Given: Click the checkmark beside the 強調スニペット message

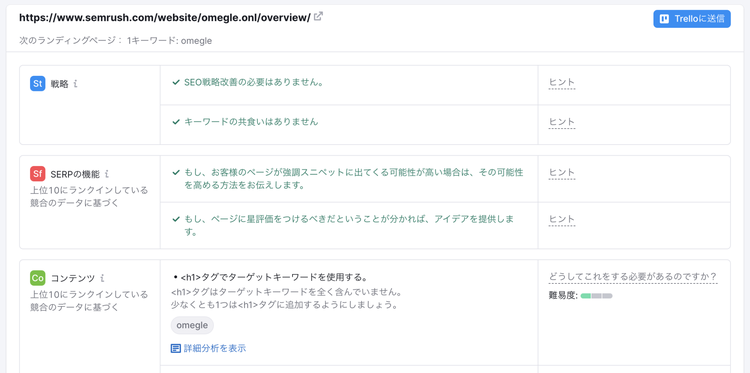Looking at the screenshot, I should pyautogui.click(x=176, y=172).
